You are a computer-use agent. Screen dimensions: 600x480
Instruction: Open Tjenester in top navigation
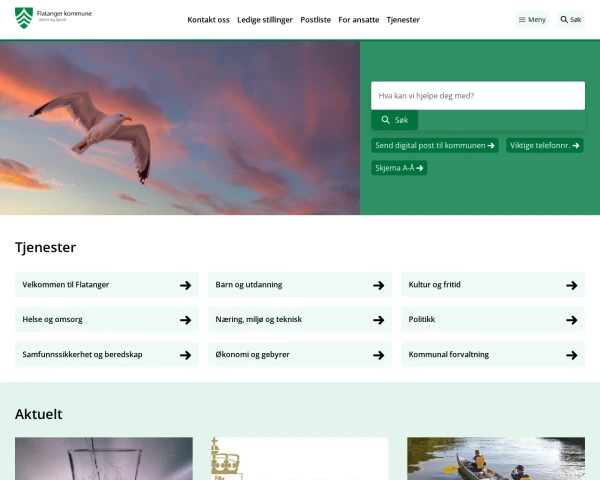point(403,20)
